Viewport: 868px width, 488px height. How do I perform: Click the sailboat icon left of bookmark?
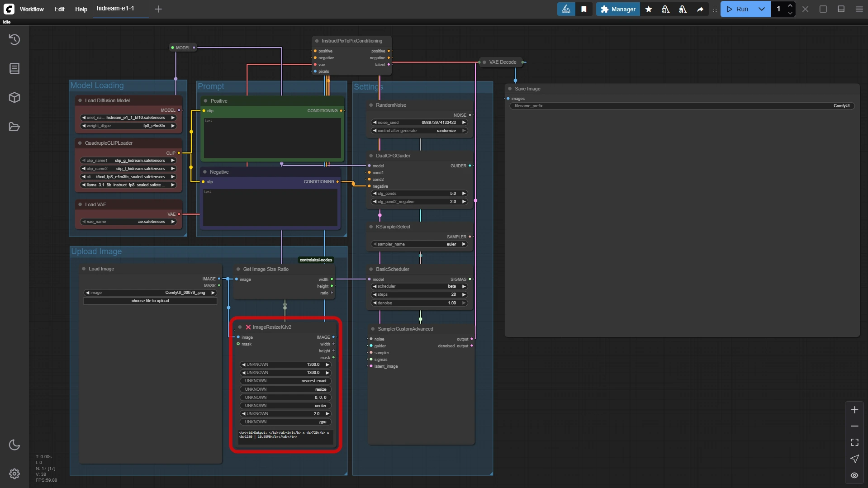pos(566,9)
